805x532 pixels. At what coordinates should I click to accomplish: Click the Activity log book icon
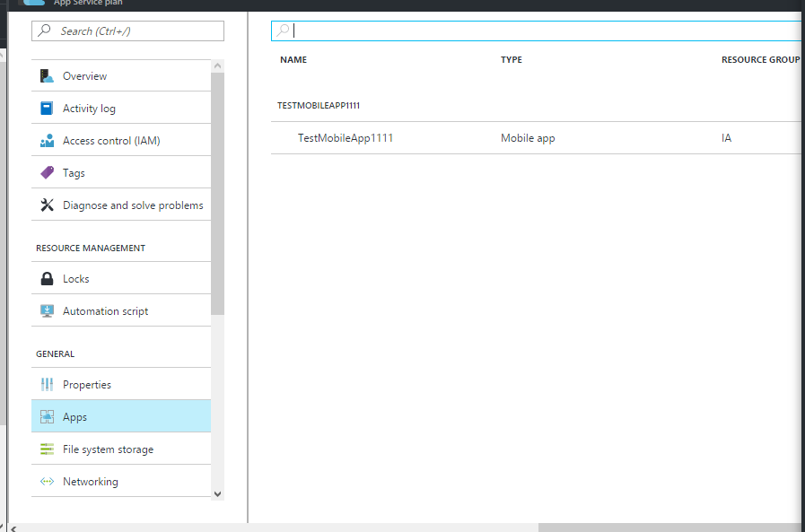[x=47, y=109]
